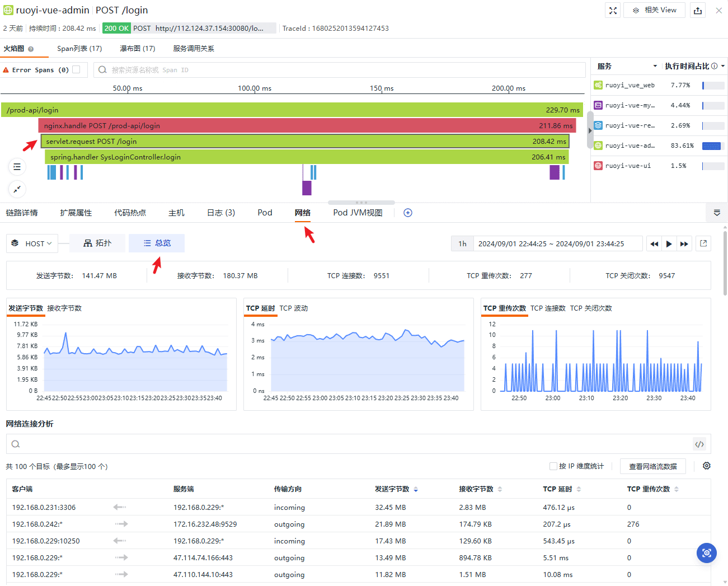Open the 代码热点 tab
The width and height of the screenshot is (728, 586).
pyautogui.click(x=130, y=213)
